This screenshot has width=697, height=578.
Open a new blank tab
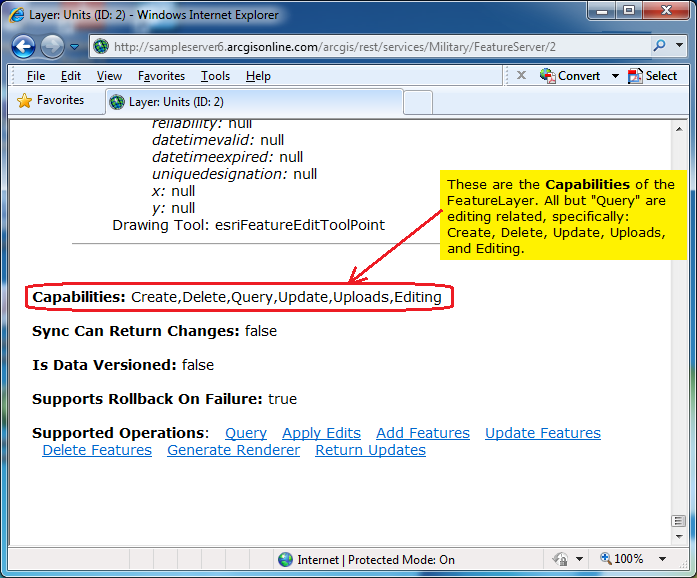418,102
